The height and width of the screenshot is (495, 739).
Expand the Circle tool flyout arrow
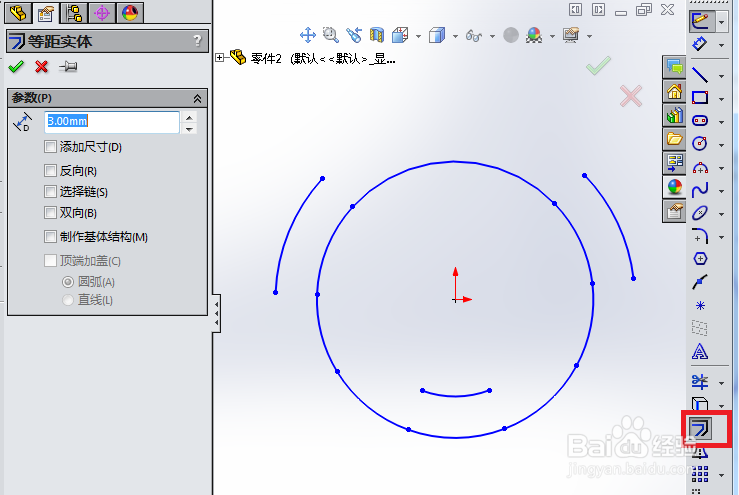(x=722, y=145)
